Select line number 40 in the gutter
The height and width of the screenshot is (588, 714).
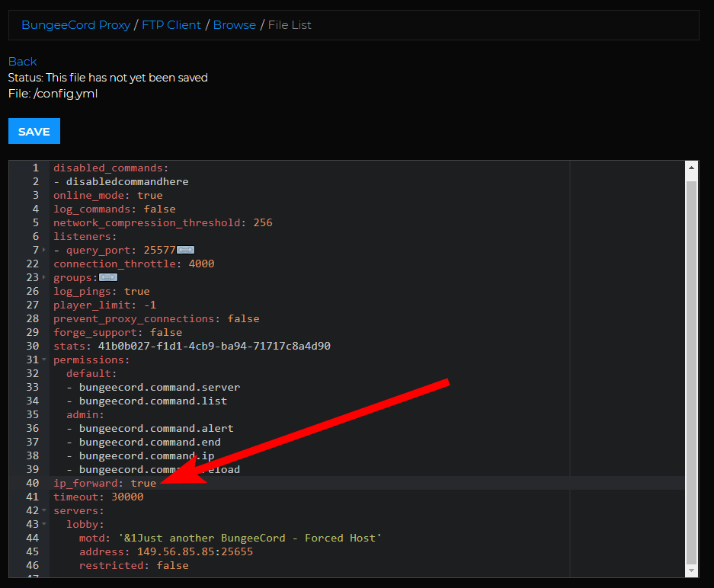point(32,483)
